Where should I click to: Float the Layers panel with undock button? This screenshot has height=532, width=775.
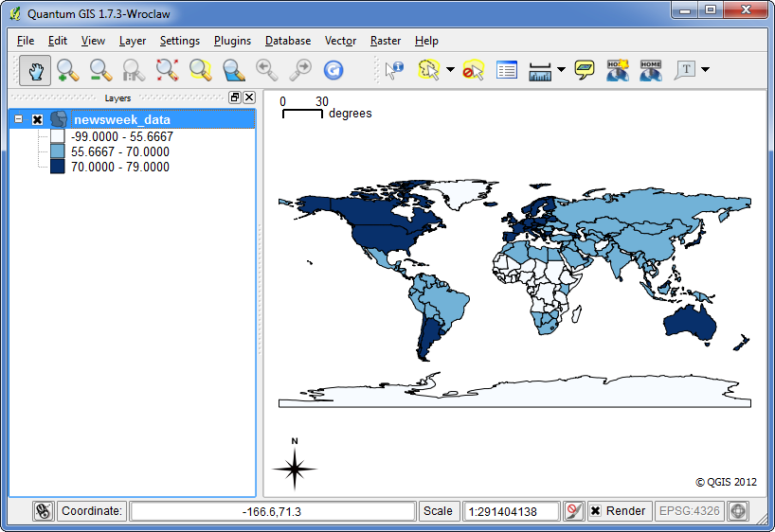235,98
